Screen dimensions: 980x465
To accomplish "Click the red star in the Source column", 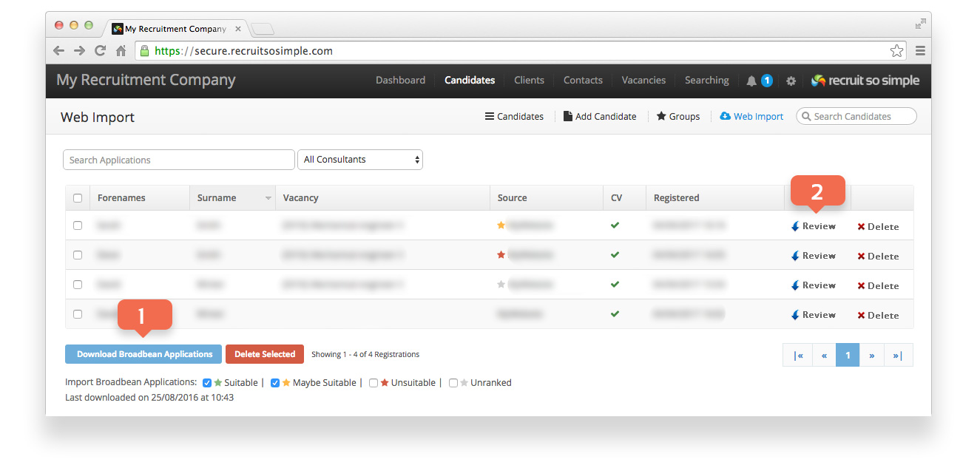I will [501, 255].
